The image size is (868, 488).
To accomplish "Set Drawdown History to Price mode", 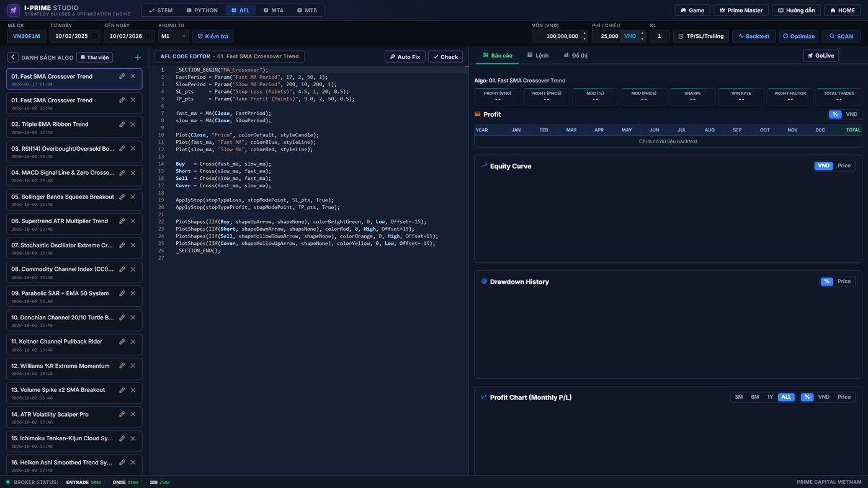I will (844, 281).
